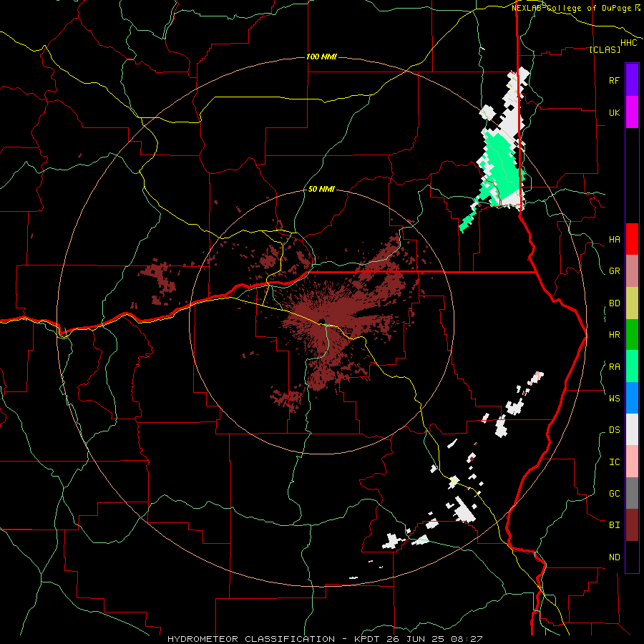Click the '[CLAS]' legend header text
Screen dimensions: 644x644
coord(605,49)
